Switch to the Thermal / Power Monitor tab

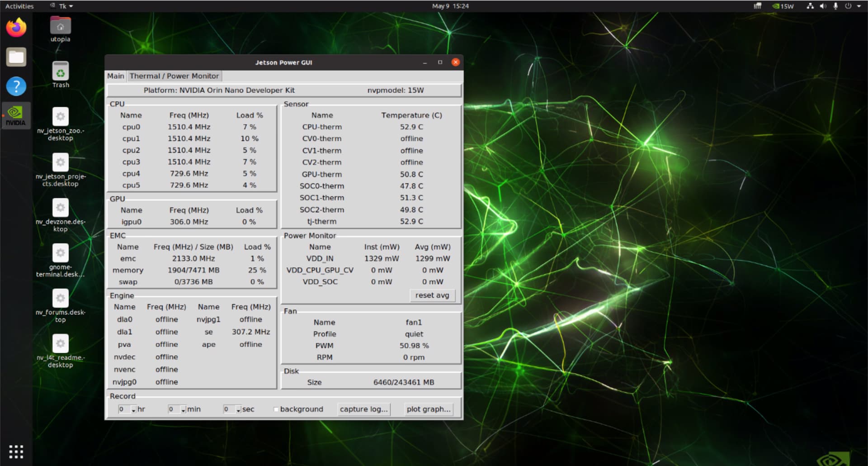click(175, 76)
